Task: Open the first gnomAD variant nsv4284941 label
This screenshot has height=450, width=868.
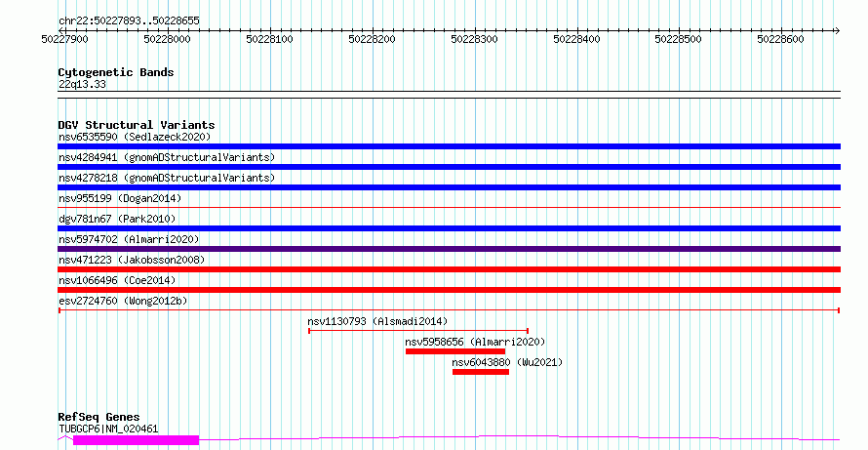Action: (x=167, y=157)
